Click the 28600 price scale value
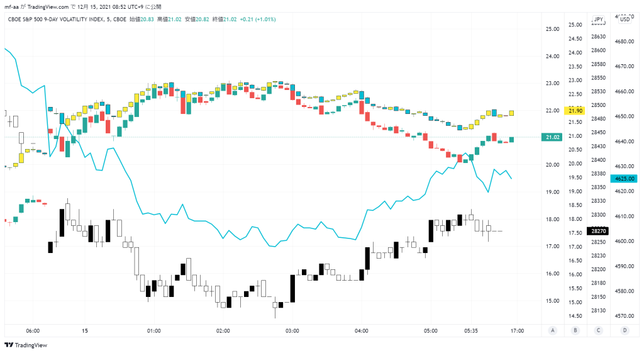The height and width of the screenshot is (353, 644). 599,50
